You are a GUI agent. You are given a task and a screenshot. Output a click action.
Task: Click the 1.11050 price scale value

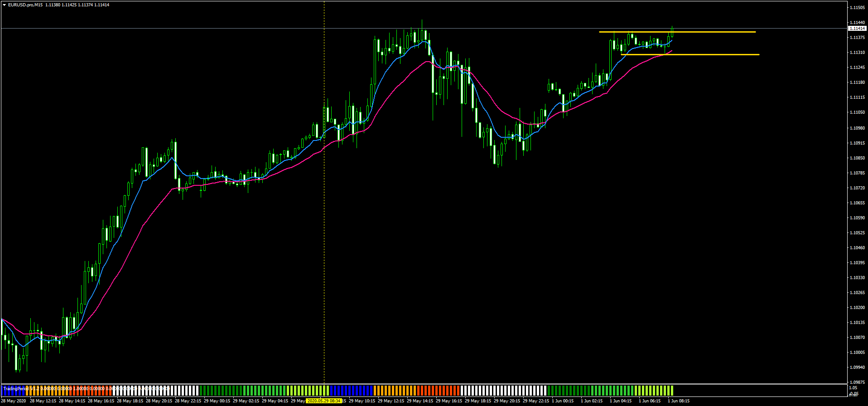(858, 112)
